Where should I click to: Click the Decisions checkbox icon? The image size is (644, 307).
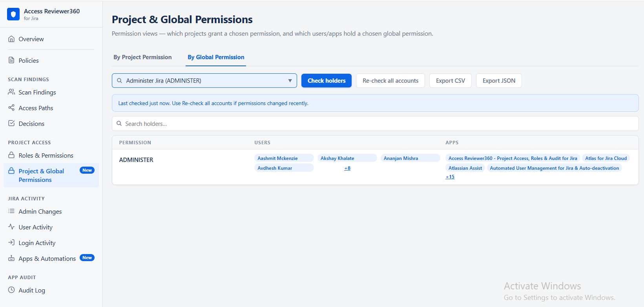[x=11, y=124]
